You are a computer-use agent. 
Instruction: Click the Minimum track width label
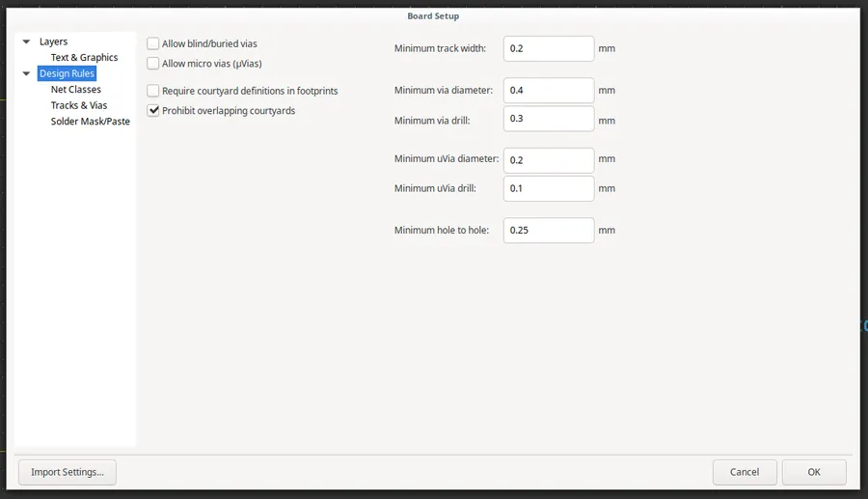point(440,48)
